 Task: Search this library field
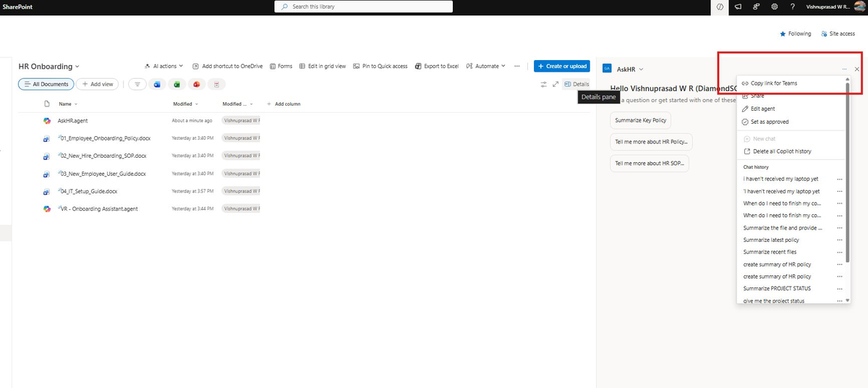tap(364, 7)
